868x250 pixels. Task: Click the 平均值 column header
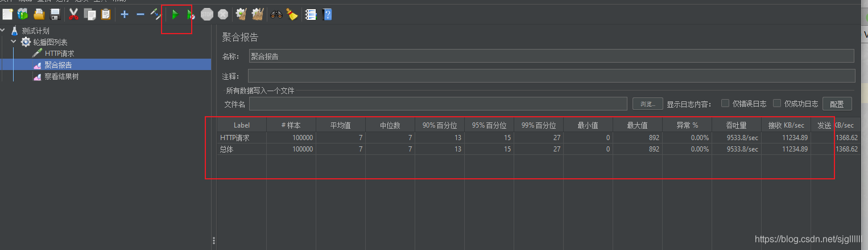pyautogui.click(x=341, y=125)
